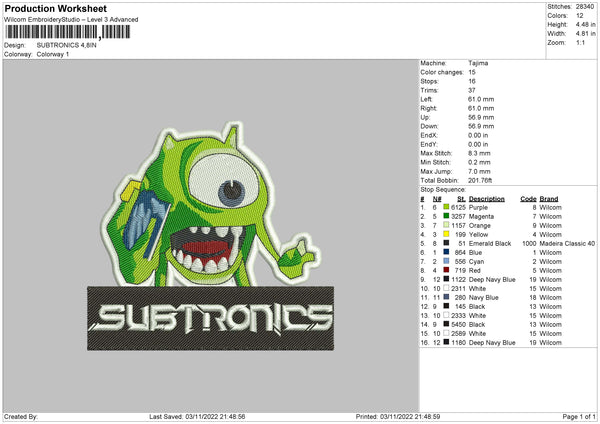Select the pale swatch for 1157 Orange

click(446, 225)
